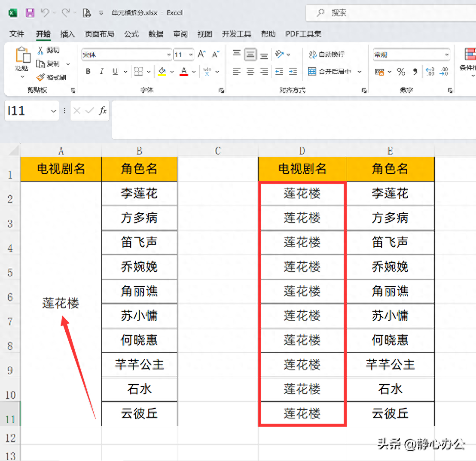The width and height of the screenshot is (476, 461).
Task: Open the 文件 File menu
Action: click(17, 34)
